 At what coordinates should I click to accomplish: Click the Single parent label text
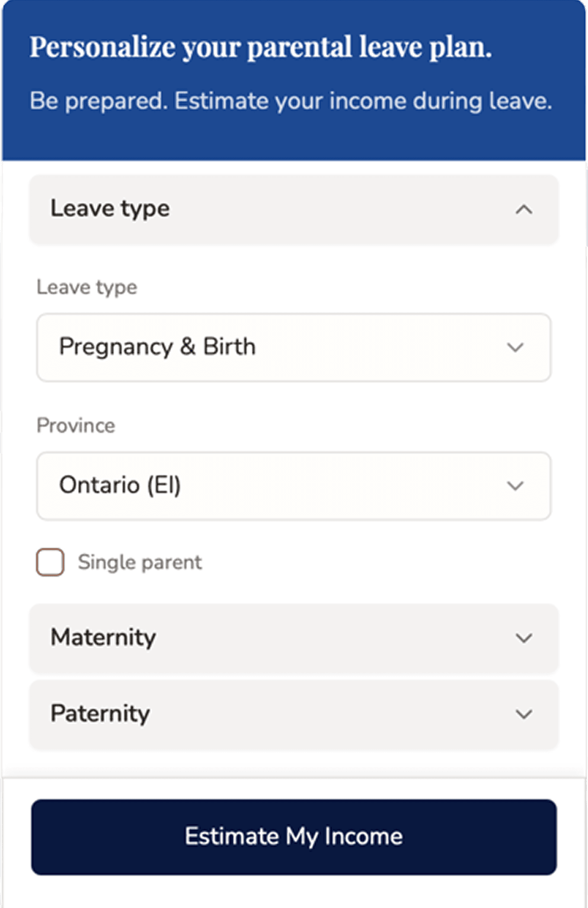(x=140, y=563)
